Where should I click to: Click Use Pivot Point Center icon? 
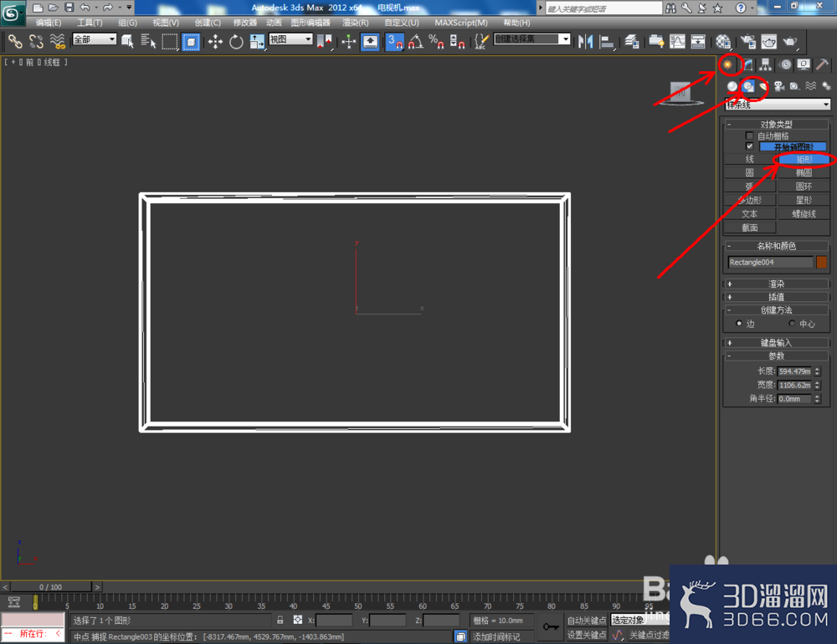pos(324,41)
